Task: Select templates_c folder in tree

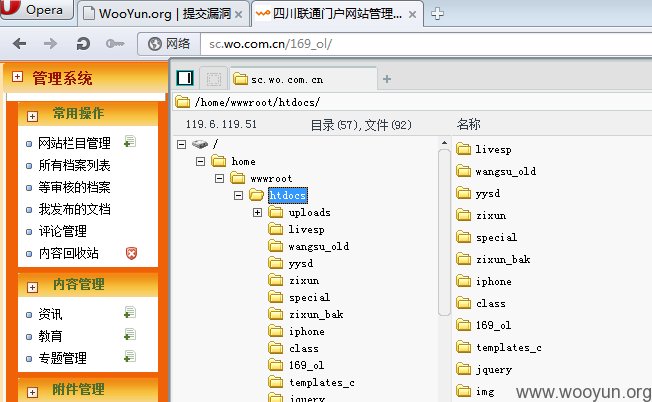Action: (322, 382)
